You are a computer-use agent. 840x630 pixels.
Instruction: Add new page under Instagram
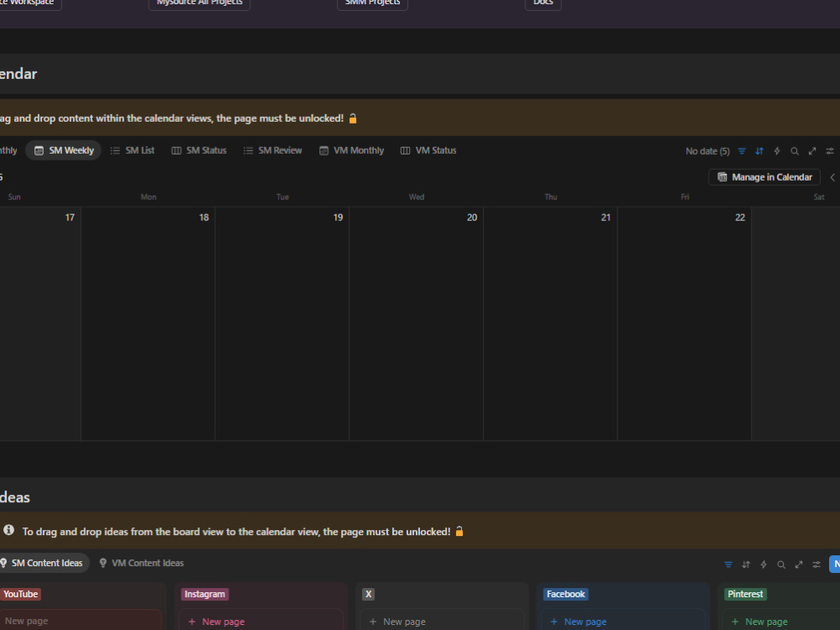point(261,621)
